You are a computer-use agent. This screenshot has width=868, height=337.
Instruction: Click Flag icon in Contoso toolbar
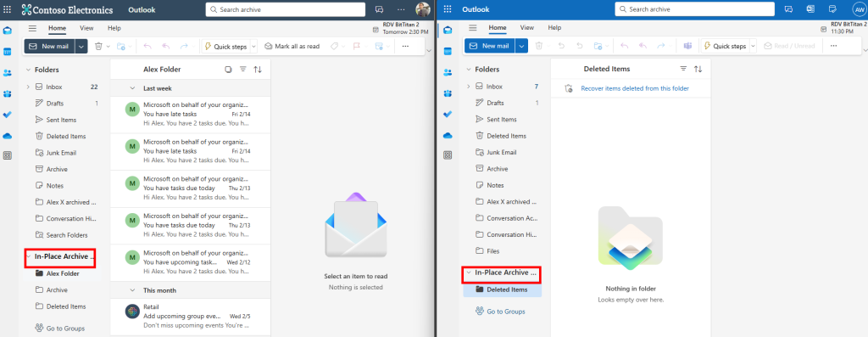click(357, 47)
